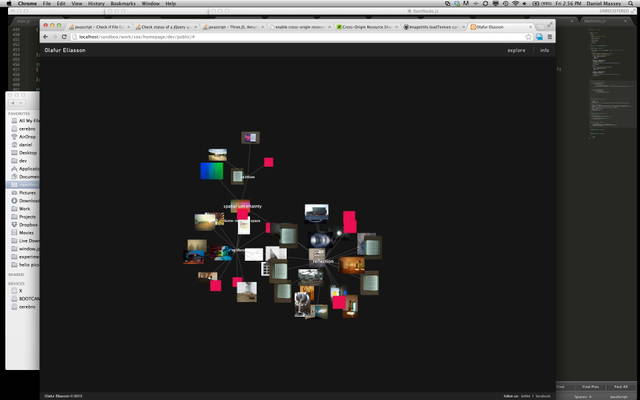
Task: Click the blue-green gradient thumbnail node
Action: click(x=211, y=171)
